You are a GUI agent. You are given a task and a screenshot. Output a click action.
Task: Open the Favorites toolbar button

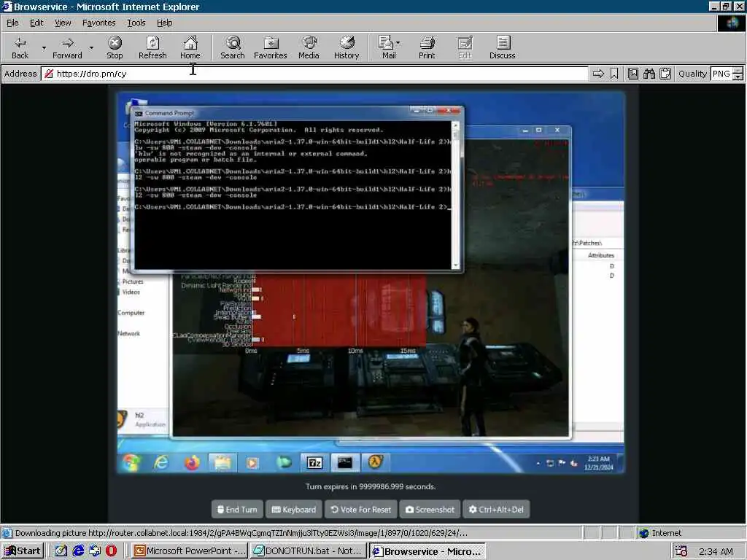coord(270,47)
